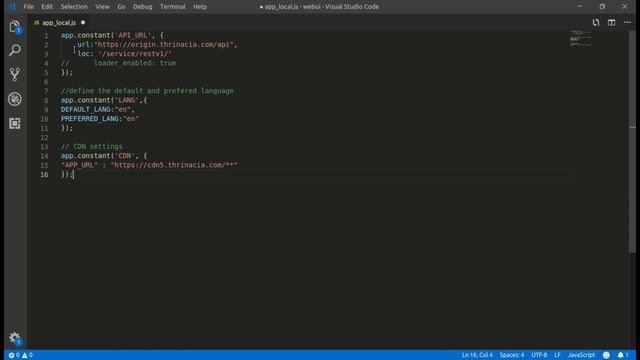
Task: Open the Extensions view
Action: 15,123
